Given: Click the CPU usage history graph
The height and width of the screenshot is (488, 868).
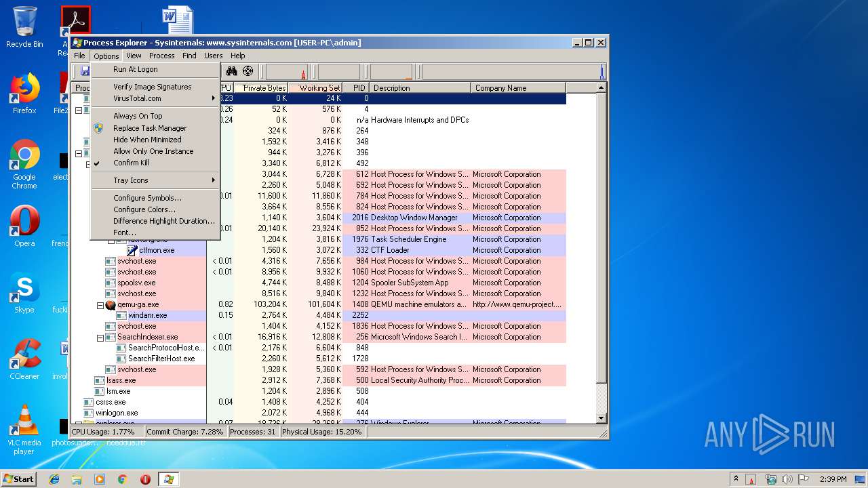Looking at the screenshot, I should tap(287, 71).
